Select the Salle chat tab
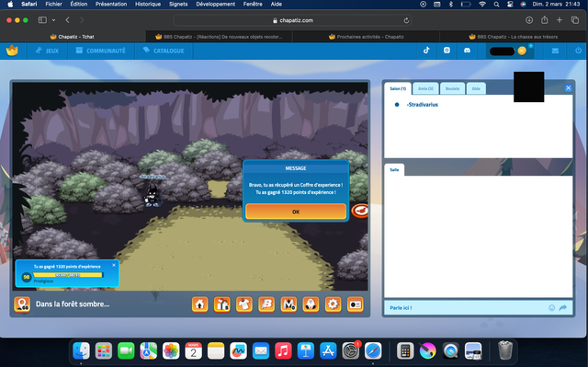Viewport: 588px width, 367px height. [394, 169]
